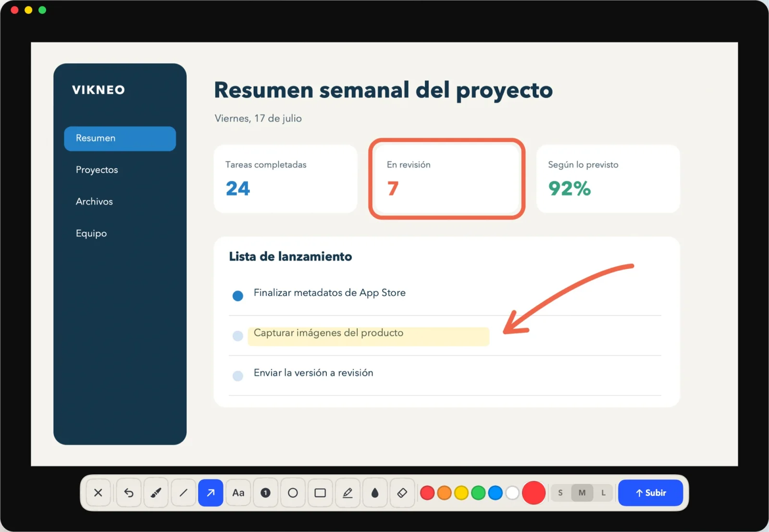The height and width of the screenshot is (532, 769).
Task: Select the highlighter pen tool
Action: [347, 493]
